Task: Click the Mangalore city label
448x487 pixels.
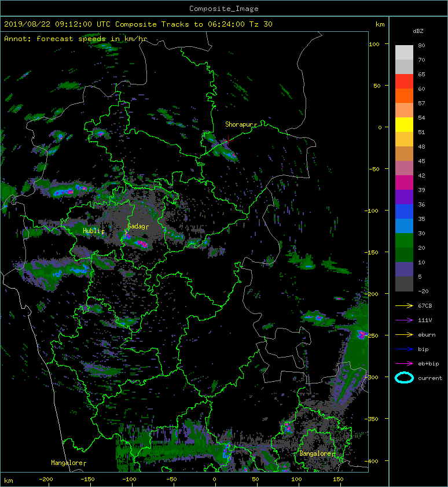Action: (x=68, y=463)
